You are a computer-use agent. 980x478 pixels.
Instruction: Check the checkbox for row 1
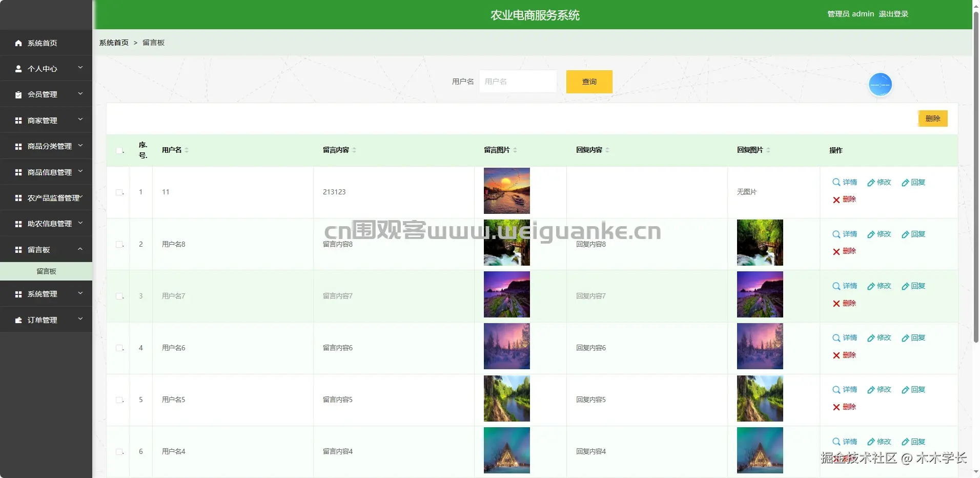click(118, 192)
